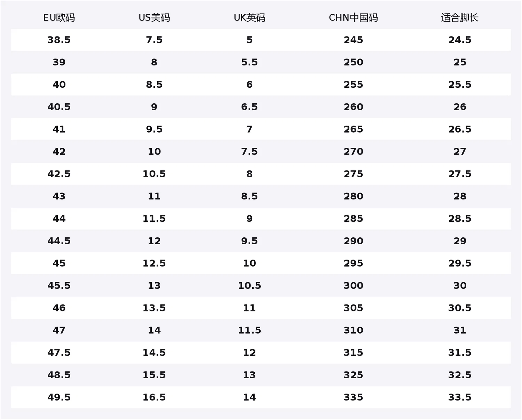
Task: Click the EU欧码 column header
Action: pyautogui.click(x=59, y=18)
